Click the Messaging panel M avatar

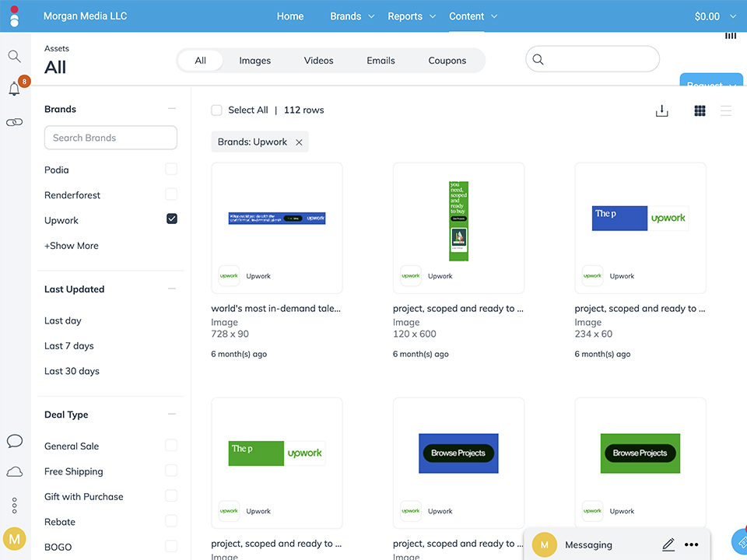point(545,544)
